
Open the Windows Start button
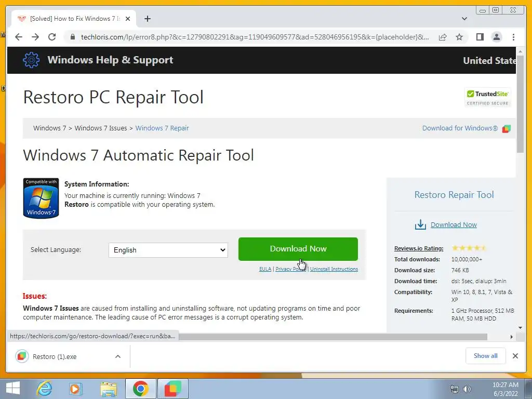tap(12, 389)
